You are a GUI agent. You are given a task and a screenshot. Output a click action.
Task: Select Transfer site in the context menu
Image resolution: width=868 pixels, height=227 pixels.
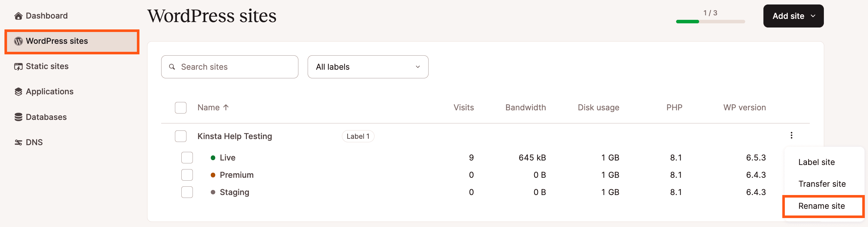pyautogui.click(x=822, y=184)
